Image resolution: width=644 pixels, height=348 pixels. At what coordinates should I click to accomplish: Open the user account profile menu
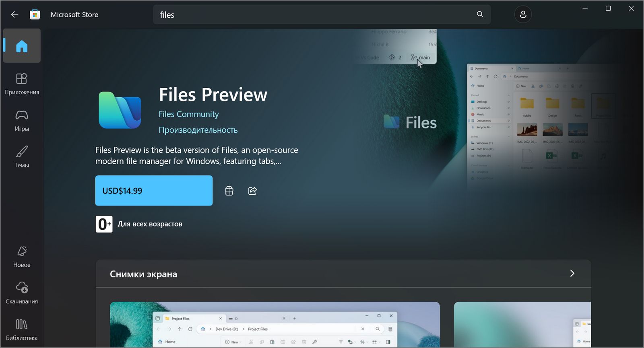pos(523,14)
